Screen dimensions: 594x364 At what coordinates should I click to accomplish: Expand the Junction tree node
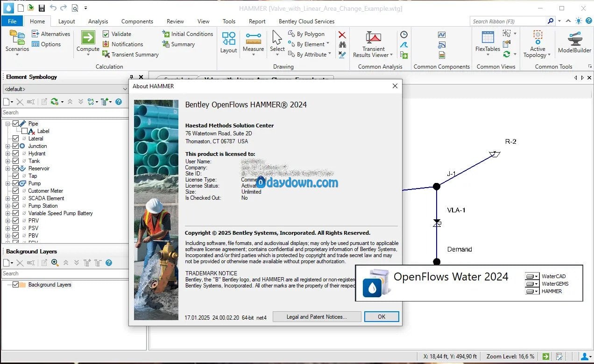(x=7, y=146)
